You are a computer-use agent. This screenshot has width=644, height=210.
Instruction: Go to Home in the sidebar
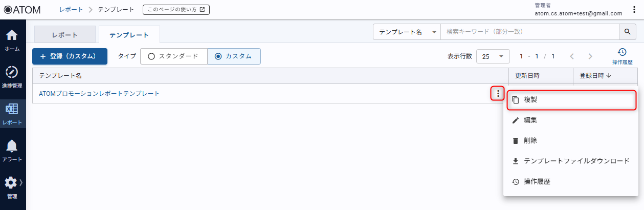point(12,40)
